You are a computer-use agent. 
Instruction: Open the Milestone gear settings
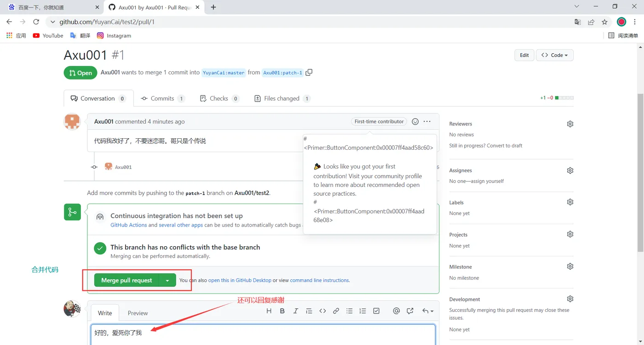(570, 266)
